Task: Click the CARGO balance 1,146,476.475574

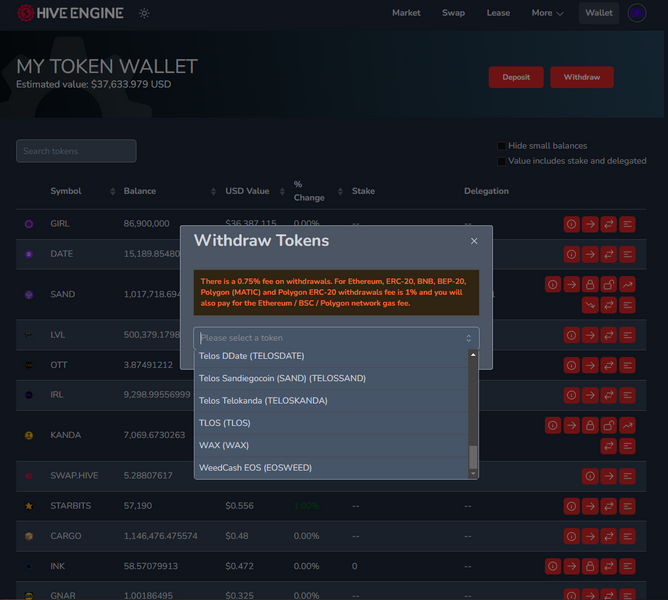Action: point(161,536)
